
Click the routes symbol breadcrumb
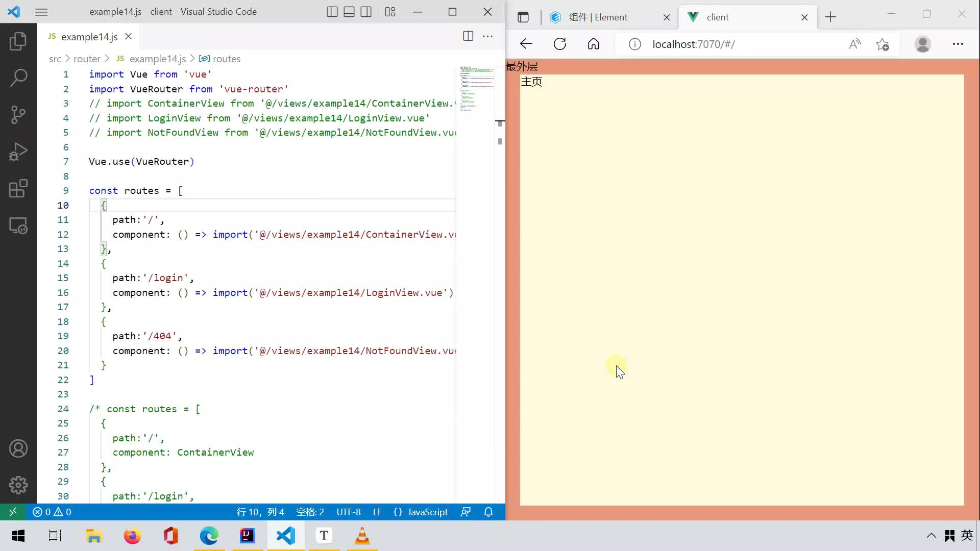[219, 59]
